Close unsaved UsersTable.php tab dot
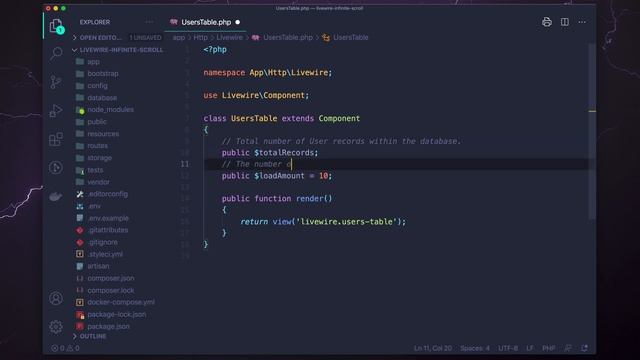The image size is (640, 360). click(x=238, y=22)
